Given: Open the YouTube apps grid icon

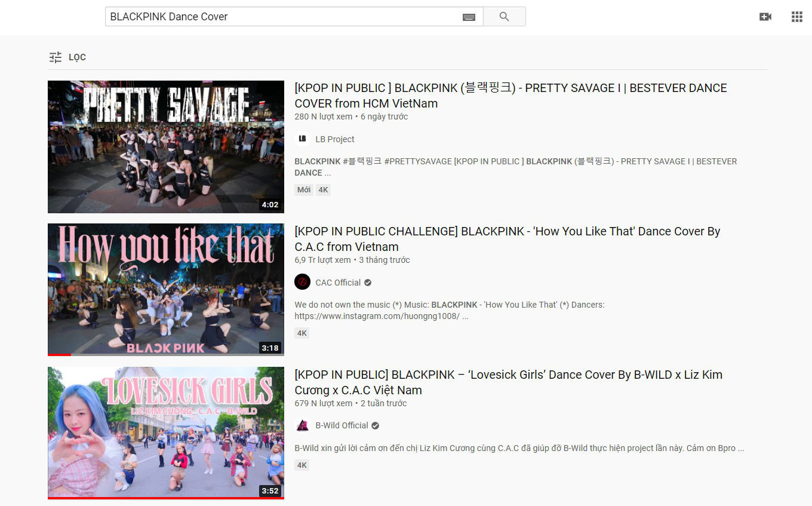Looking at the screenshot, I should [797, 17].
